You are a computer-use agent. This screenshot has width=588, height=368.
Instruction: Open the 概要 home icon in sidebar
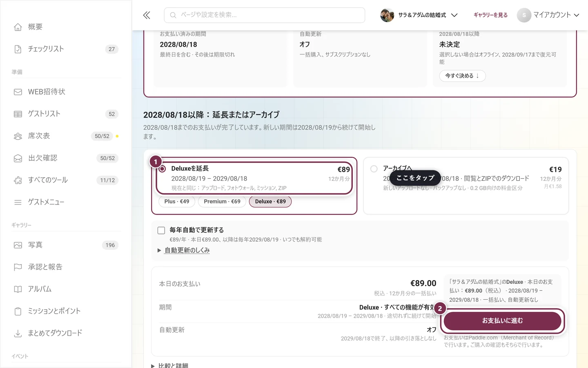tap(18, 27)
